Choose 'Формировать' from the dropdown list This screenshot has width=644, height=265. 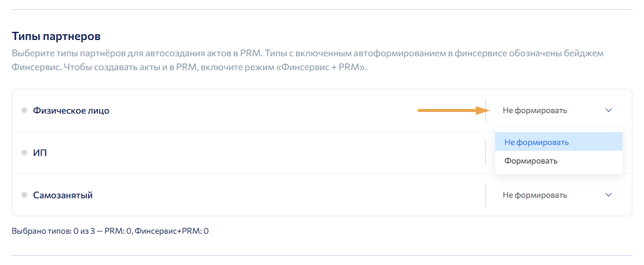coord(531,161)
